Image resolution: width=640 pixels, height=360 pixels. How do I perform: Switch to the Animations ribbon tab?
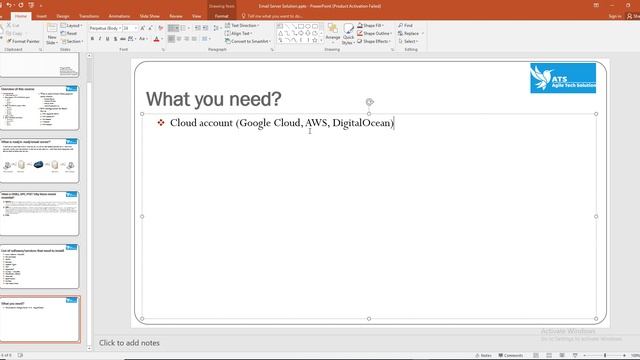(119, 16)
